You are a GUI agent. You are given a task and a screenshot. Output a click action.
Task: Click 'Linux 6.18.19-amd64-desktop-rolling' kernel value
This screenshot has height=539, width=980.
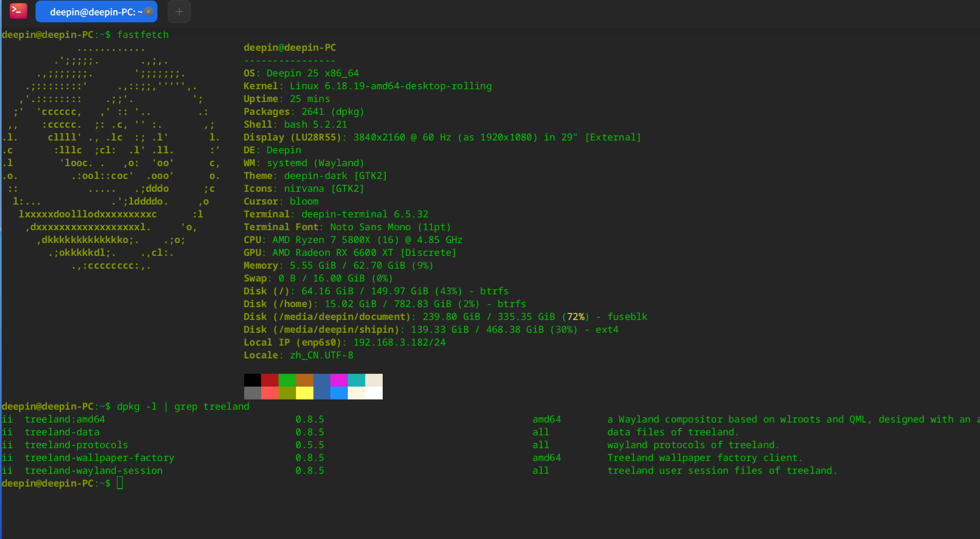tap(391, 86)
